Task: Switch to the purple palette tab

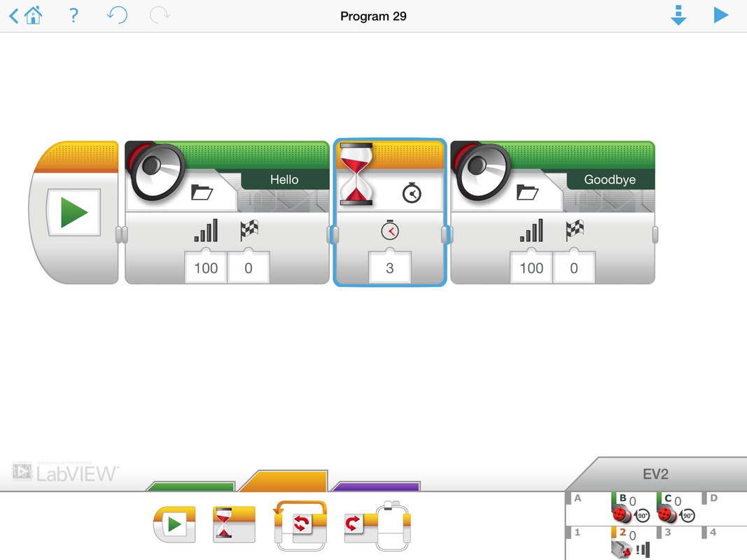Action: (376, 486)
